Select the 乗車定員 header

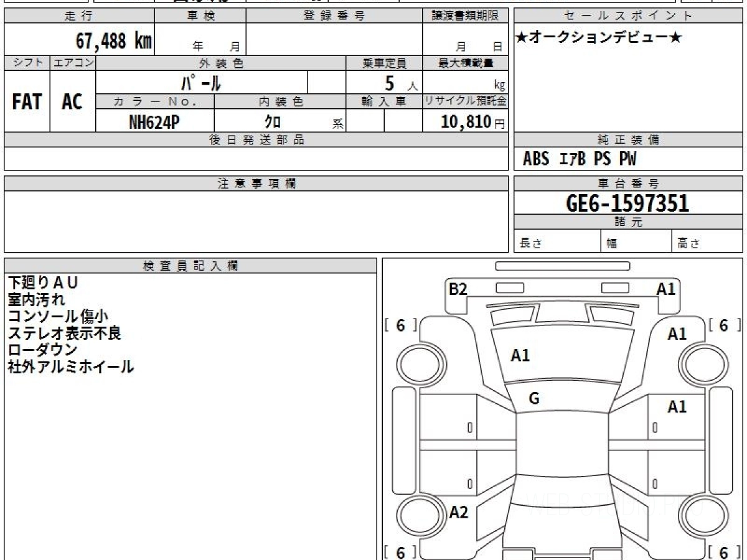pyautogui.click(x=384, y=63)
